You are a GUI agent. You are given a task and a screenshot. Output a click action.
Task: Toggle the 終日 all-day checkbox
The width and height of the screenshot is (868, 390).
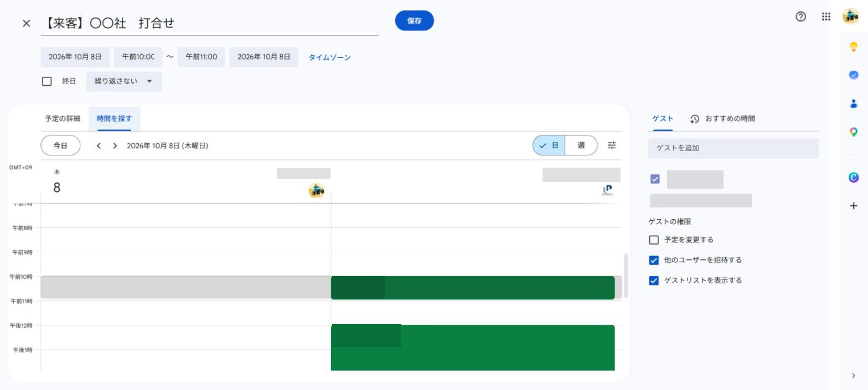coord(47,81)
